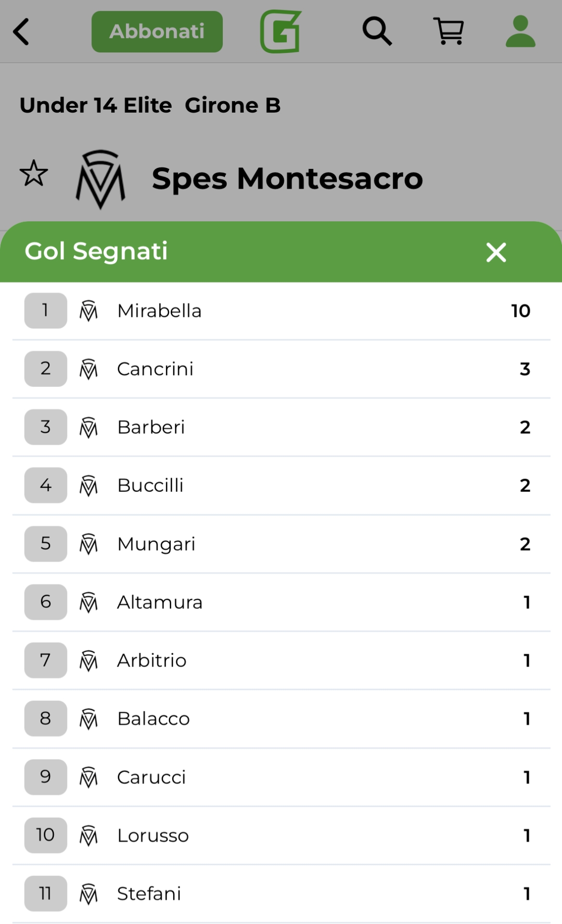562x924 pixels.
Task: Open Under 14 Elite category
Action: coord(96,105)
